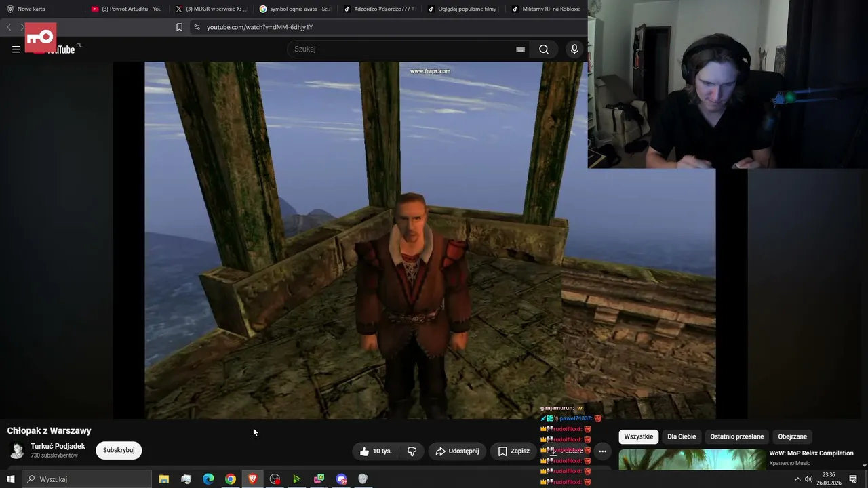
Task: Open Microsoft Edge from the taskbar
Action: 208,479
